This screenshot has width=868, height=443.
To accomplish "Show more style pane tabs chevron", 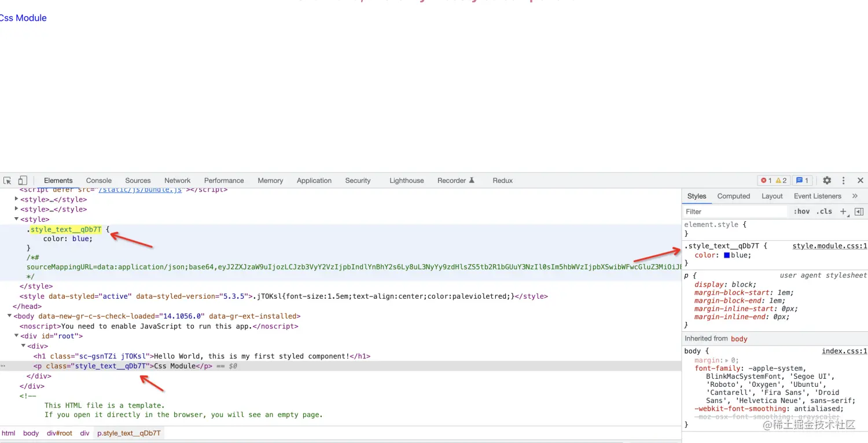I will pos(855,196).
